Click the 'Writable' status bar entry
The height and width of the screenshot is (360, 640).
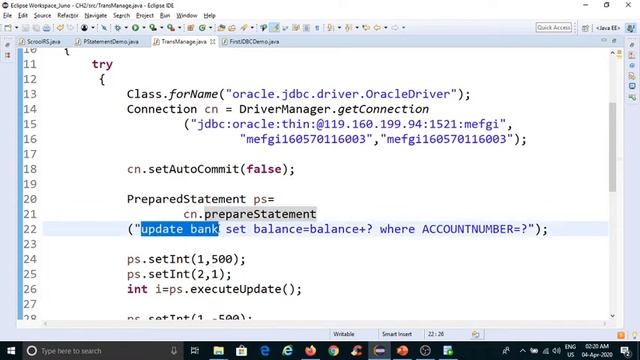point(344,334)
